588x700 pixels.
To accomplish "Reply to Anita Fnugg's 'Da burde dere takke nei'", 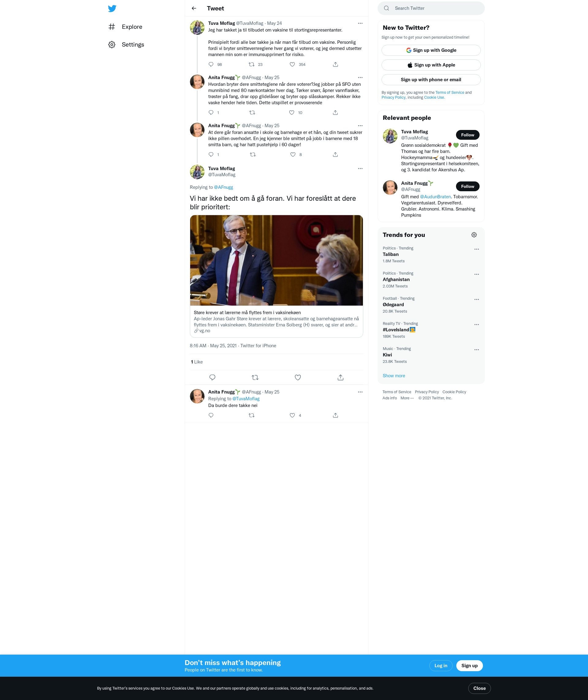I will tap(211, 415).
